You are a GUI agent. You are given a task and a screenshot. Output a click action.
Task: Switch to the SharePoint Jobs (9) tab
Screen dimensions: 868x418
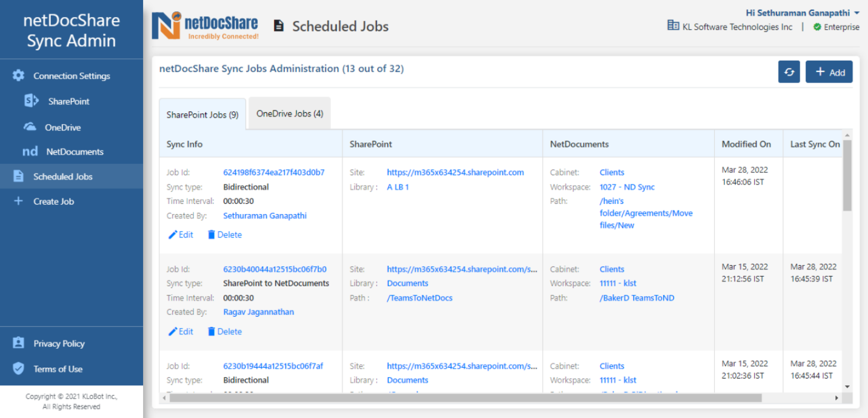click(202, 115)
